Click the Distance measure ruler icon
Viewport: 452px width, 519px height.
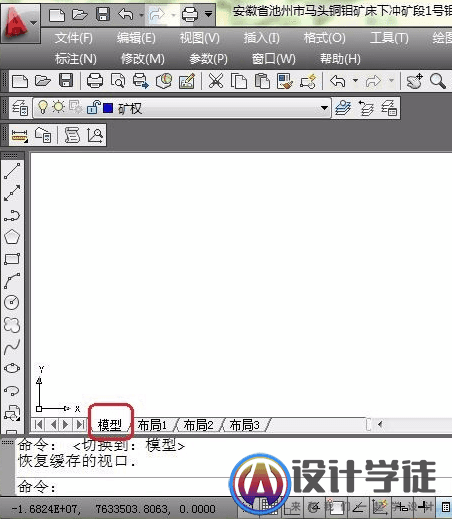point(20,135)
